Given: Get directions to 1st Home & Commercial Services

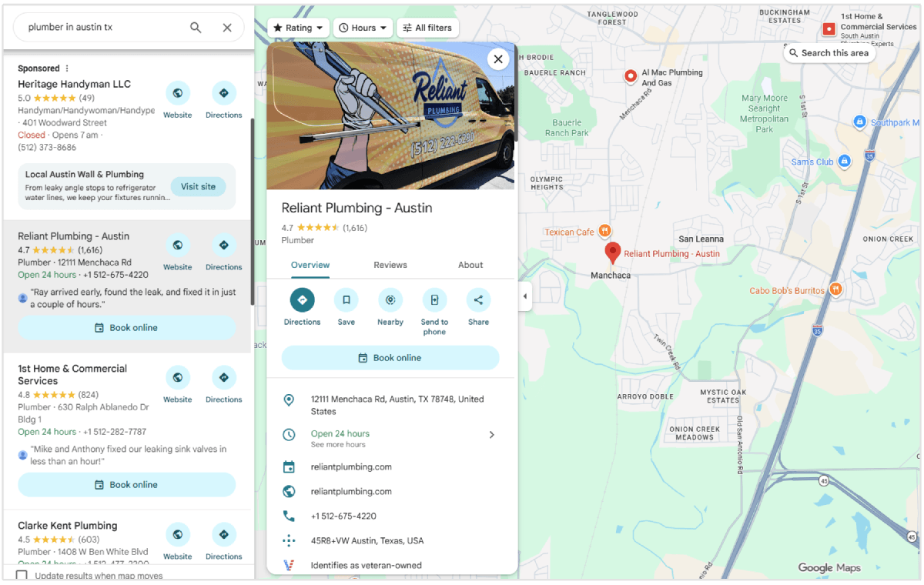Looking at the screenshot, I should pyautogui.click(x=224, y=378).
